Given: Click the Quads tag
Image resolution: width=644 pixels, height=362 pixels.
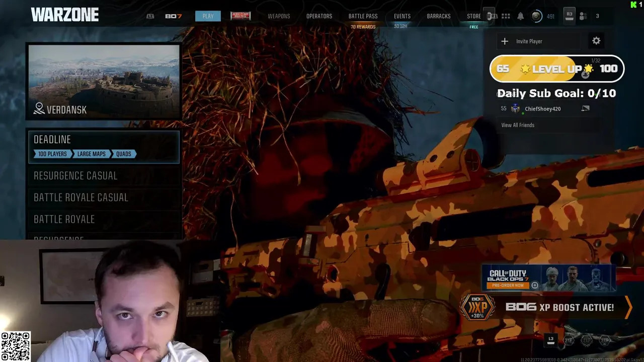Looking at the screenshot, I should coord(124,154).
